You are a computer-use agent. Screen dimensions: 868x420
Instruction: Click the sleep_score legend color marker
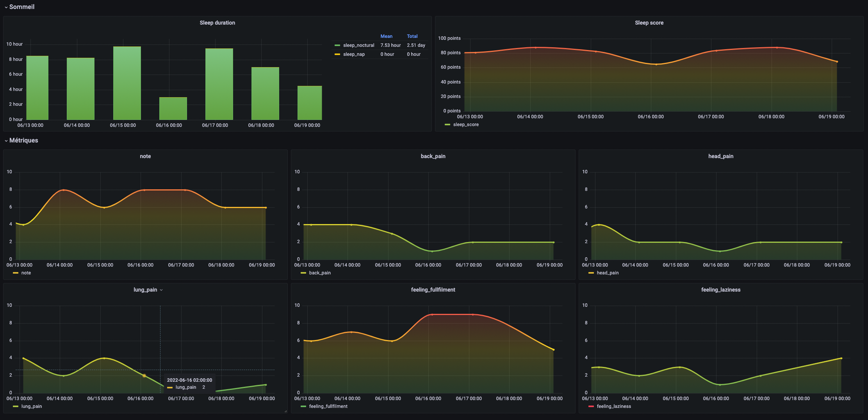[447, 125]
